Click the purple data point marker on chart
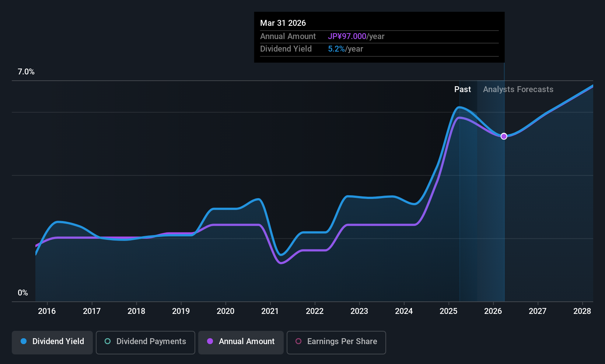This screenshot has height=364, width=605. click(504, 136)
